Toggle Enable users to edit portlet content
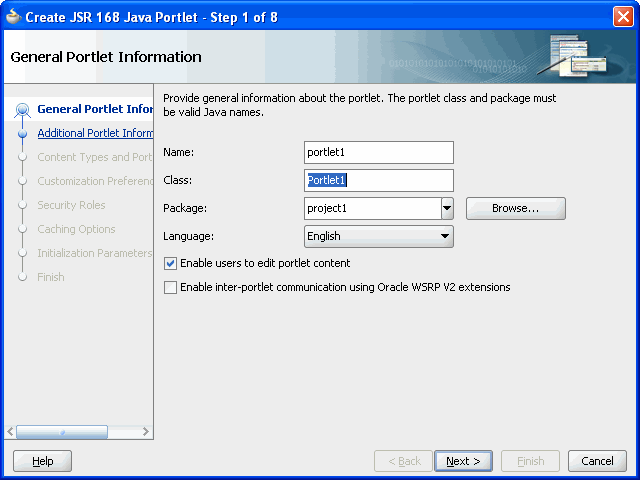The width and height of the screenshot is (640, 480). (171, 263)
